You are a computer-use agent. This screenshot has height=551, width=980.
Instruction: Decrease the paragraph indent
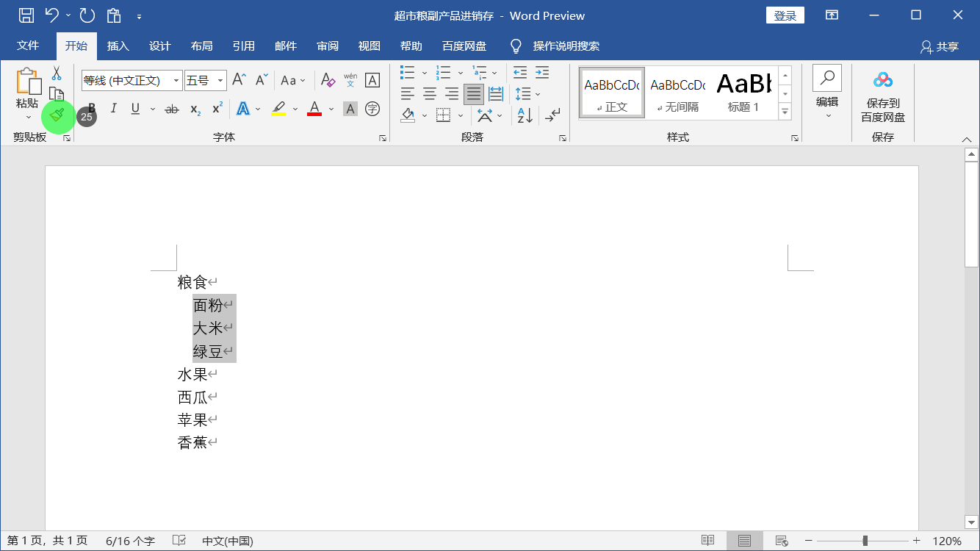(520, 73)
